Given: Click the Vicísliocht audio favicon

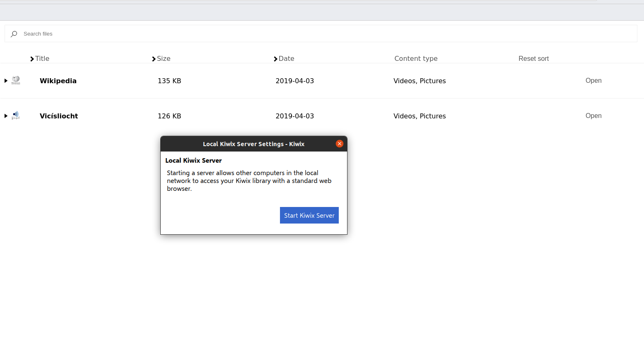Looking at the screenshot, I should (16, 115).
